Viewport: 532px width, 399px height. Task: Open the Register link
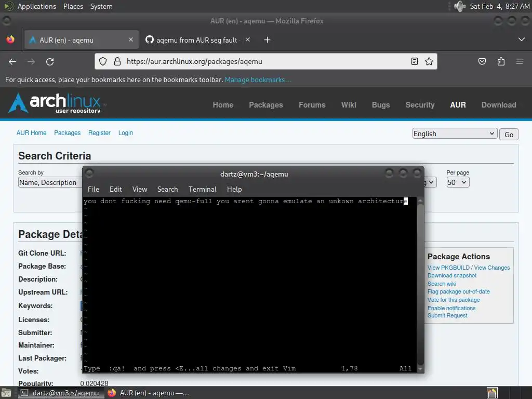(x=99, y=133)
